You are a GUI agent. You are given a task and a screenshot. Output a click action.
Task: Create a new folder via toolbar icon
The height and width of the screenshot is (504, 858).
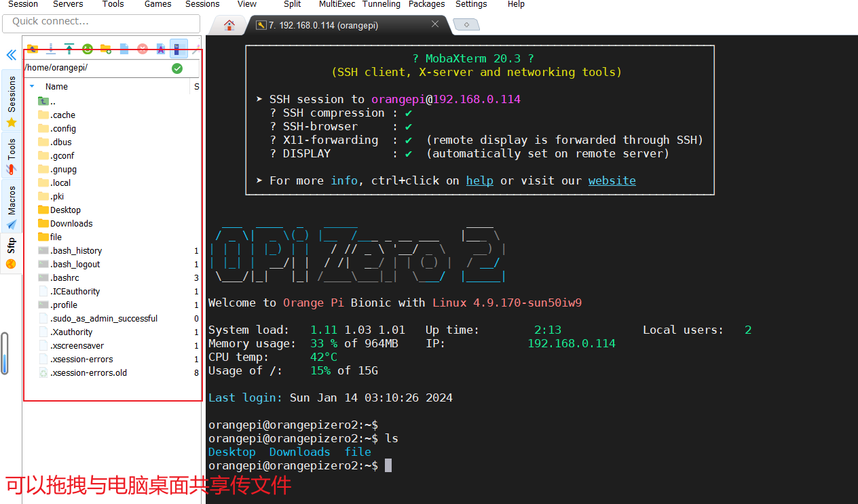[106, 49]
